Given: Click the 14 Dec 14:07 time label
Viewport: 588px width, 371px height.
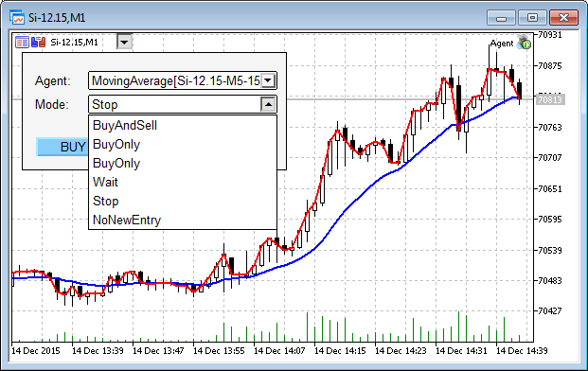Looking at the screenshot, I should (x=279, y=351).
